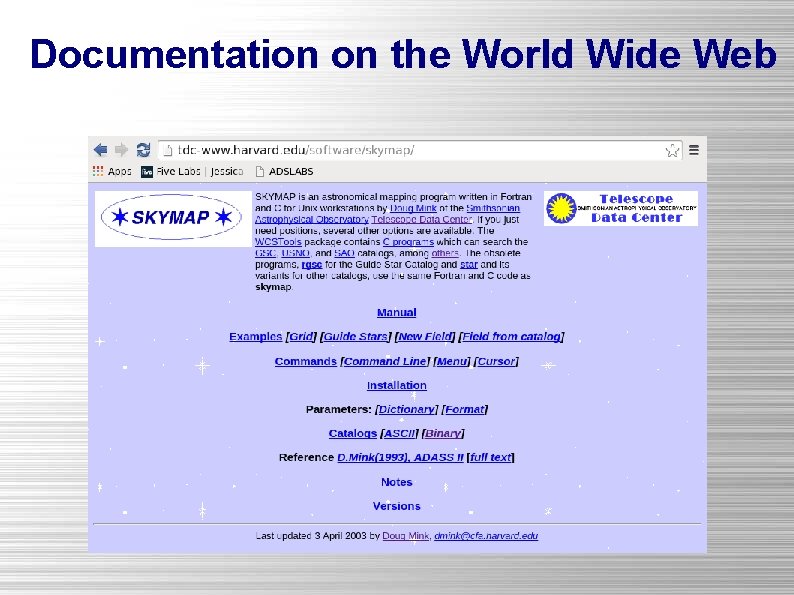Open the Grid example link
The height and width of the screenshot is (595, 794).
(301, 337)
